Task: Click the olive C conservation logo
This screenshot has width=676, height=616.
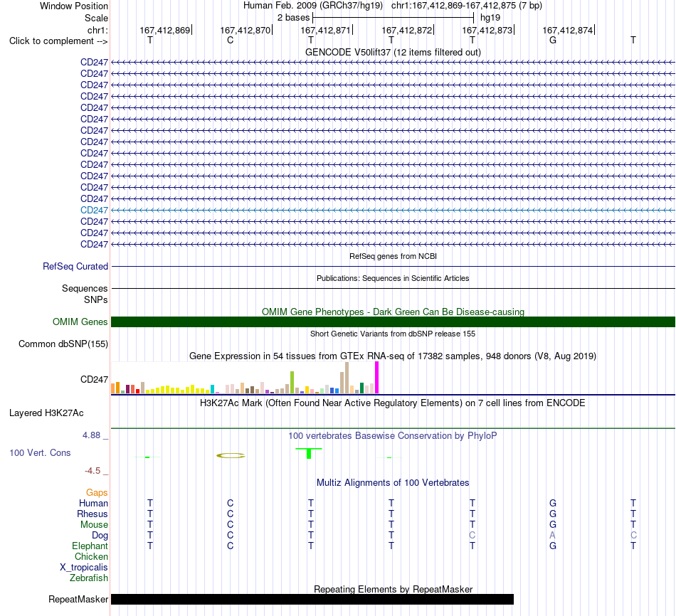Action: (231, 455)
